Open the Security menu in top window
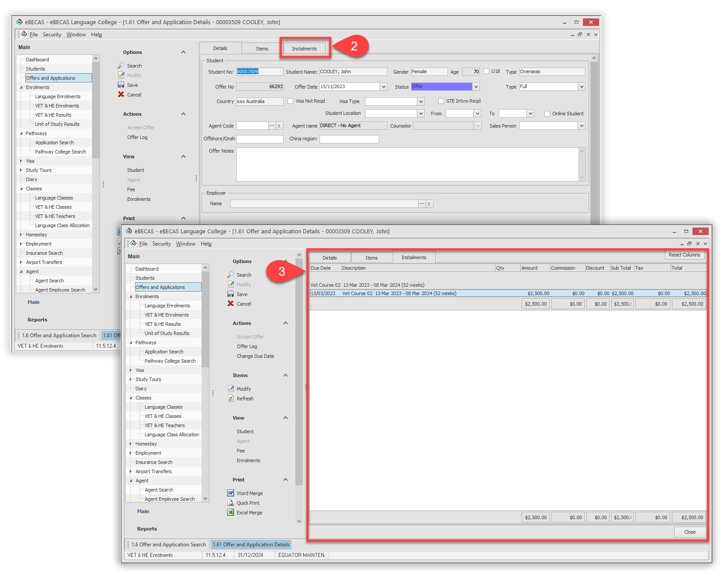This screenshot has width=728, height=581. (52, 35)
